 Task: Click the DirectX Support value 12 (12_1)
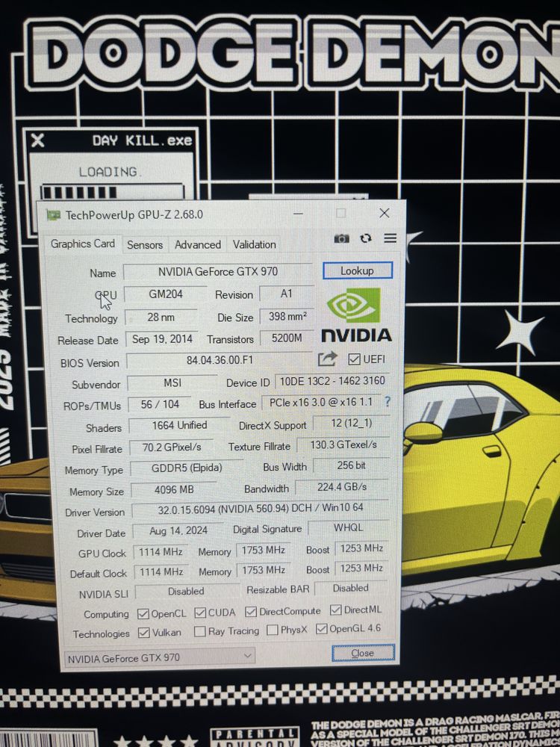352,423
